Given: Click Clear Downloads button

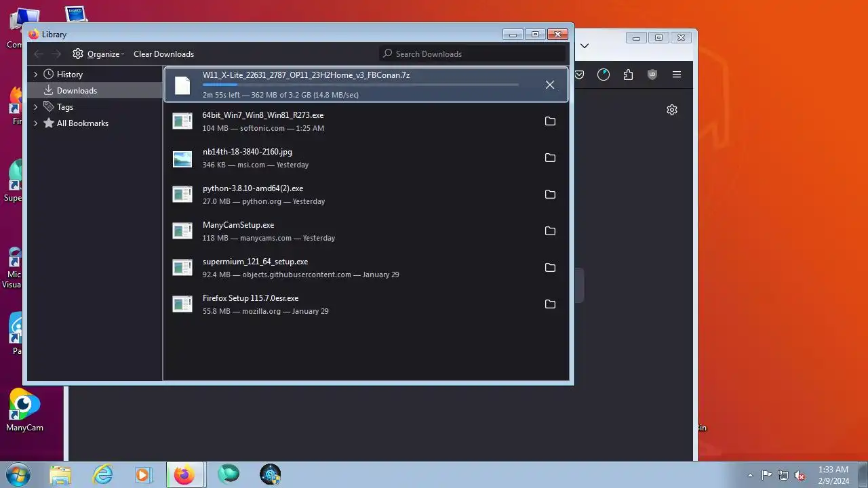Looking at the screenshot, I should pos(163,54).
